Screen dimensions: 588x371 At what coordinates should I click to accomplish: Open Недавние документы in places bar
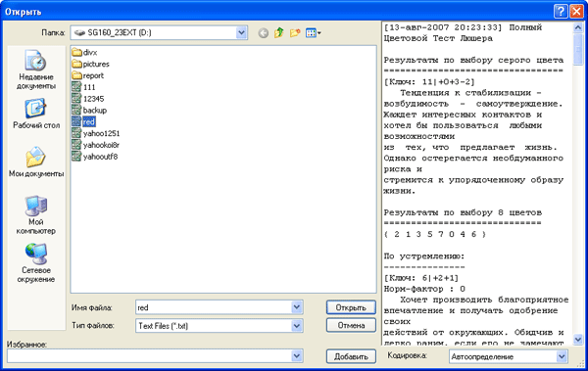pos(36,70)
